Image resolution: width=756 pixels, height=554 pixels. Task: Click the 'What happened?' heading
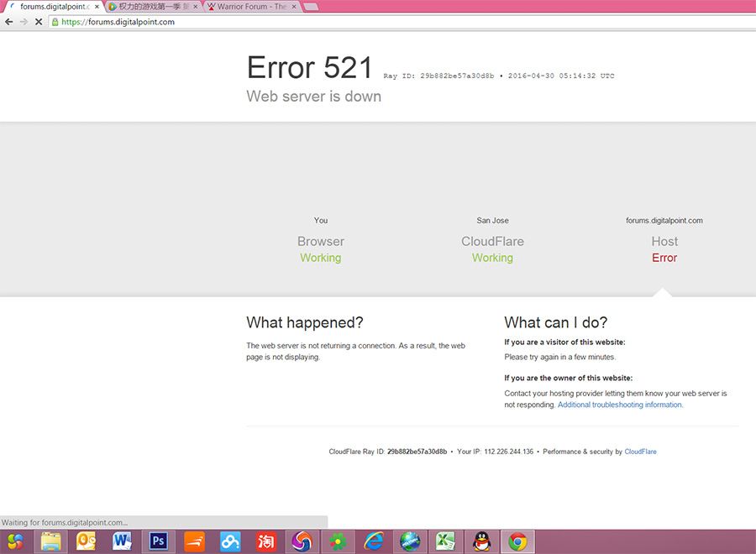coord(305,322)
